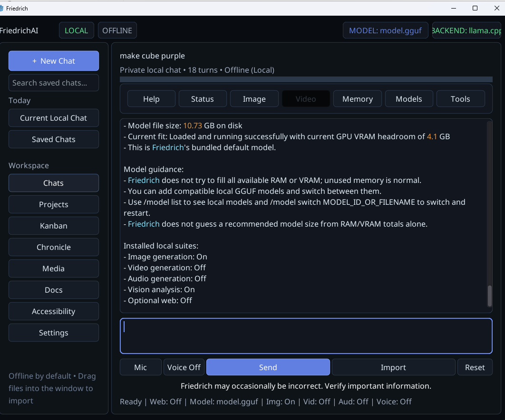The width and height of the screenshot is (505, 420).
Task: Click the Tools quick-action button
Action: [x=461, y=99]
